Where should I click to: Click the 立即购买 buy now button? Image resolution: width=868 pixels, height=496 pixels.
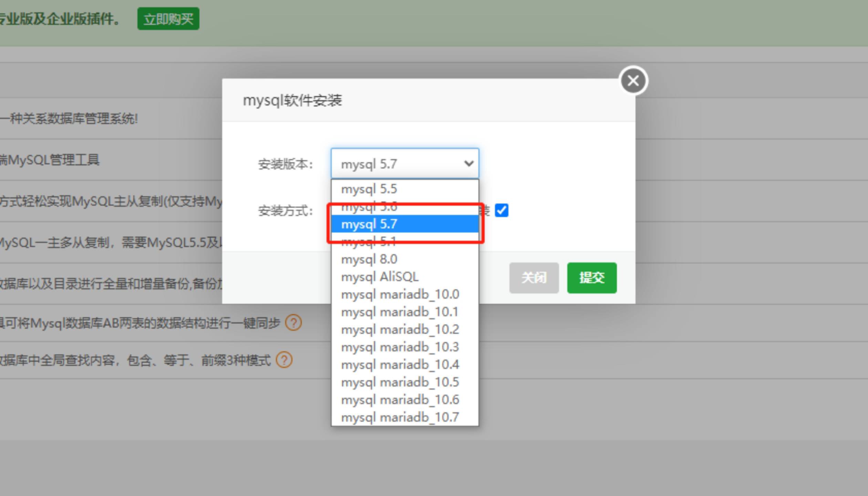click(168, 19)
